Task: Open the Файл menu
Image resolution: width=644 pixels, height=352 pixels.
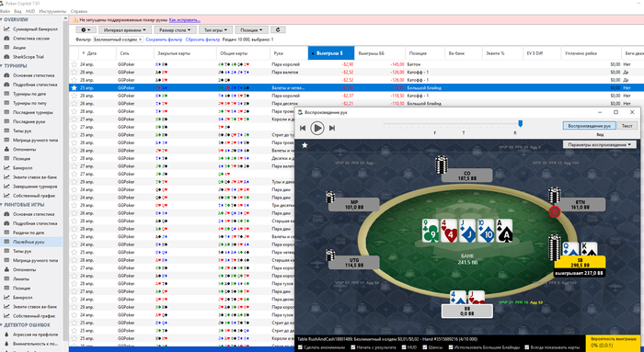Action: tap(5, 11)
